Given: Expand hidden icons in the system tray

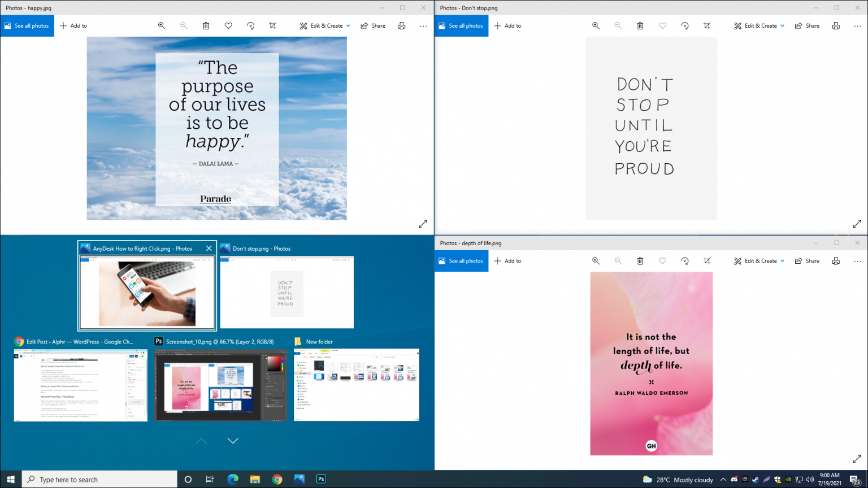Looking at the screenshot, I should pos(723,479).
